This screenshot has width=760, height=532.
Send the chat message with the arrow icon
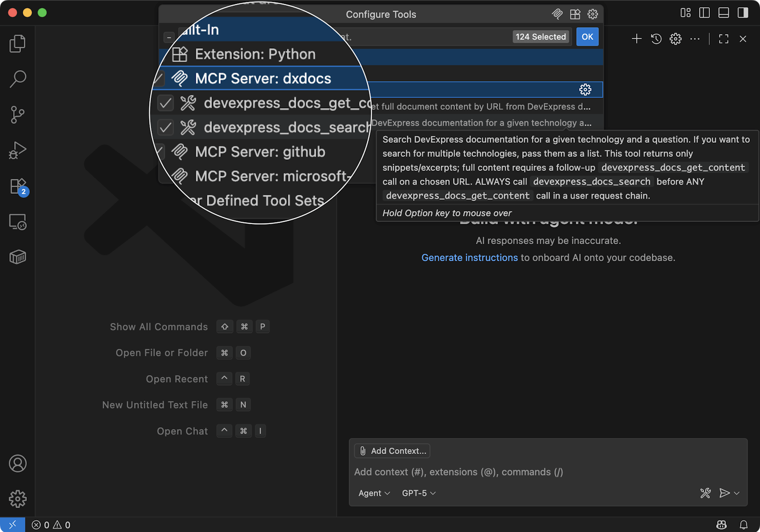tap(724, 494)
